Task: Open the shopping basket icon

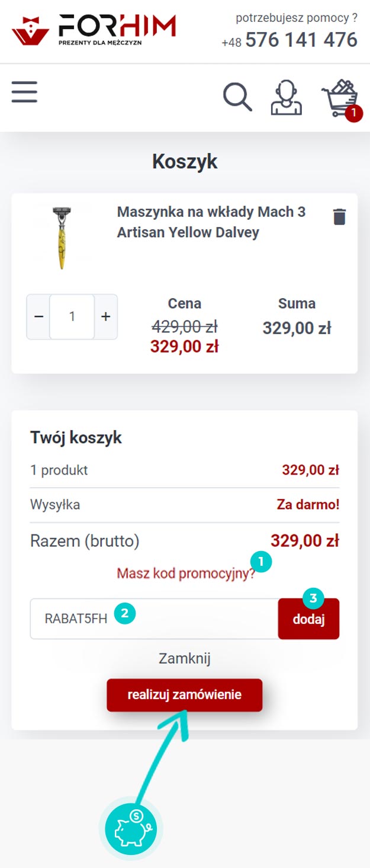Action: tap(339, 96)
